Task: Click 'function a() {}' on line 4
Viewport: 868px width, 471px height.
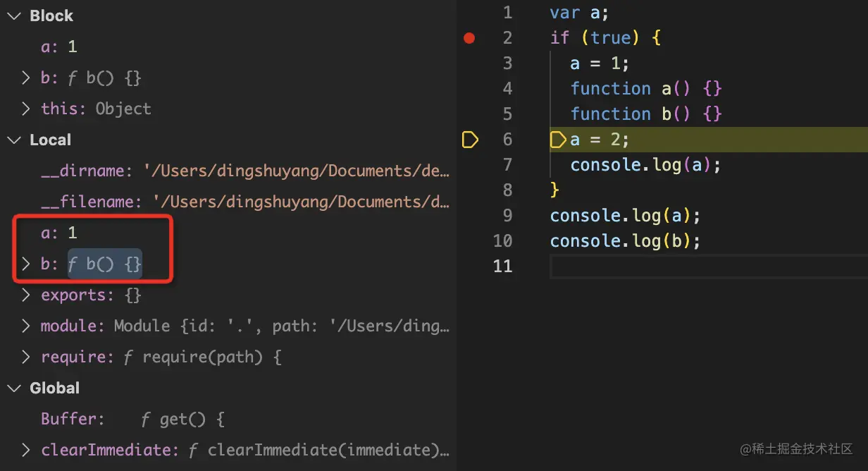Action: (646, 89)
